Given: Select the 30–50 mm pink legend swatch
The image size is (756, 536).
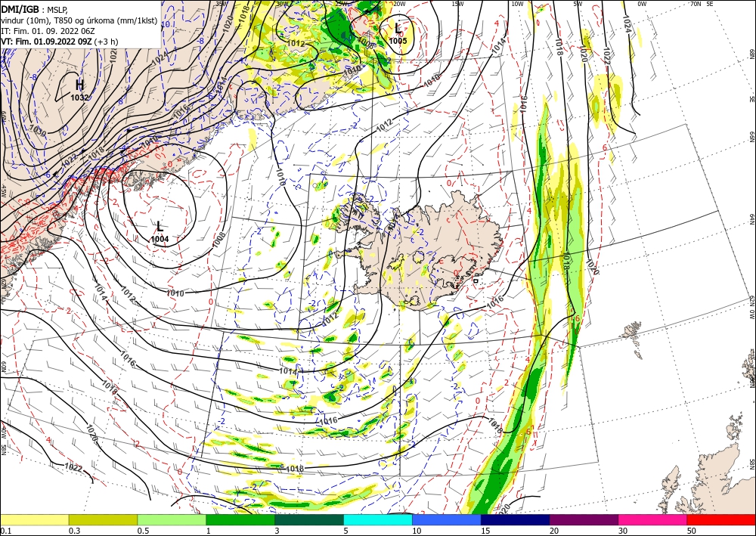Looking at the screenshot, I should 653,519.
